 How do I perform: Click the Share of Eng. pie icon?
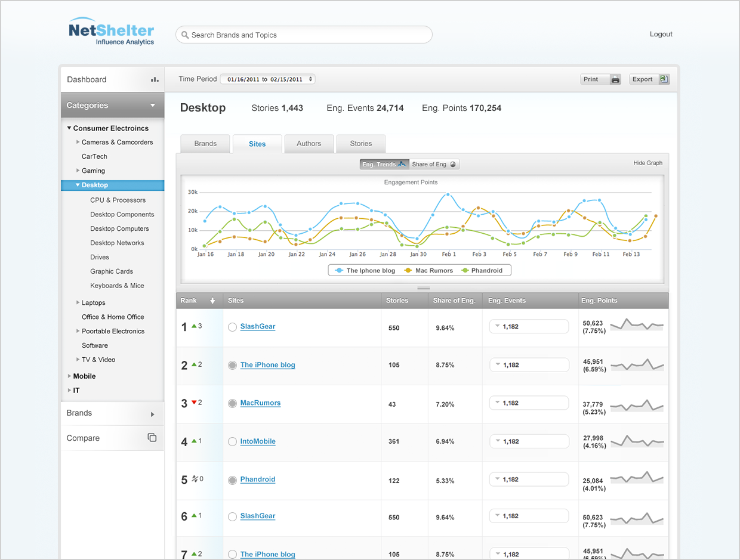pos(453,165)
